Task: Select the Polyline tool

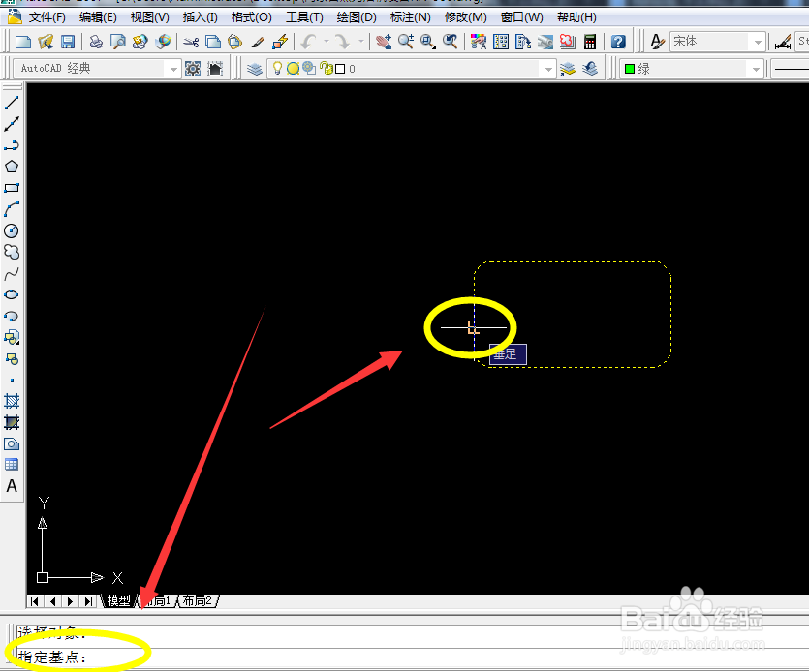Action: click(x=12, y=145)
